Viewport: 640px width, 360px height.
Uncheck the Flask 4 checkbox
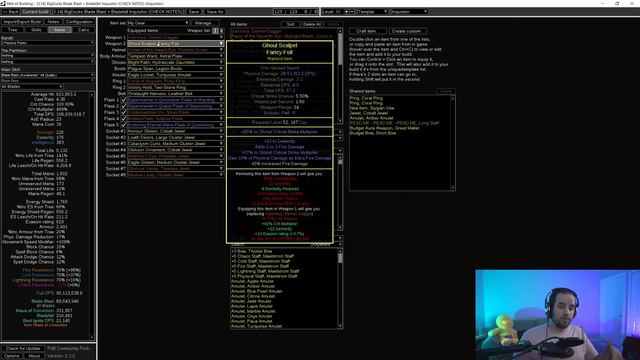123,118
